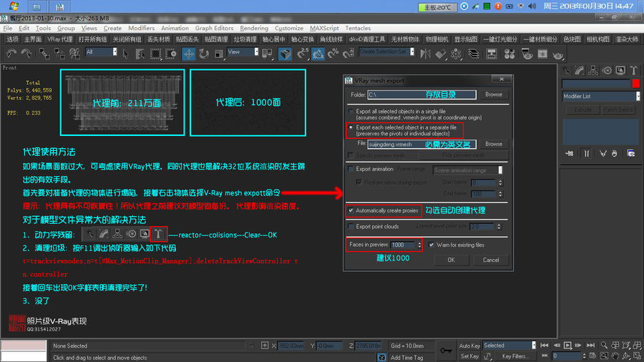The image size is (644, 362).
Task: Toggle the Percent Snap icon
Action: pyautogui.click(x=333, y=54)
